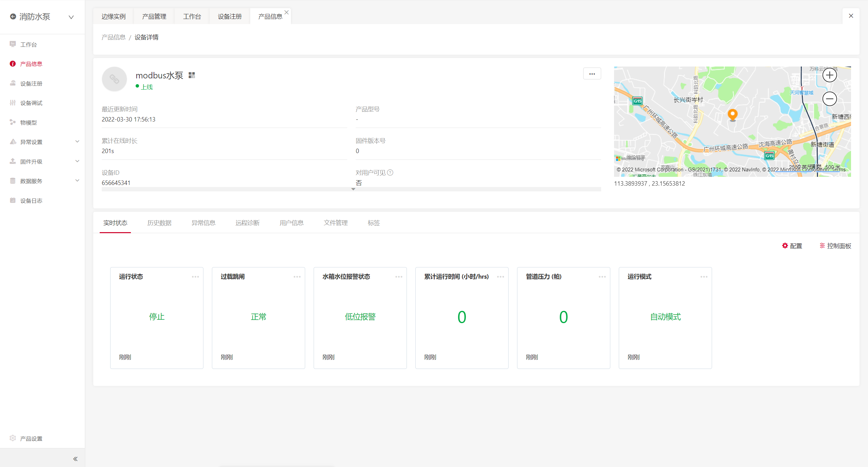Open 管道压力 card more options menu

coord(602,277)
